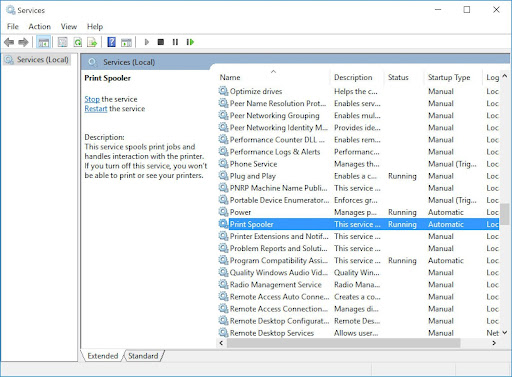Select the horizontal scrollbar thumb
The image size is (512, 377).
click(x=344, y=343)
